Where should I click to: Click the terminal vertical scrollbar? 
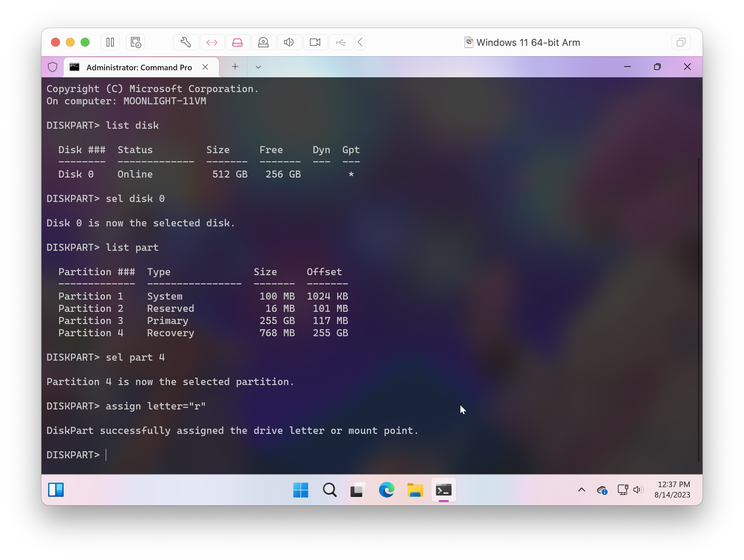[699, 310]
